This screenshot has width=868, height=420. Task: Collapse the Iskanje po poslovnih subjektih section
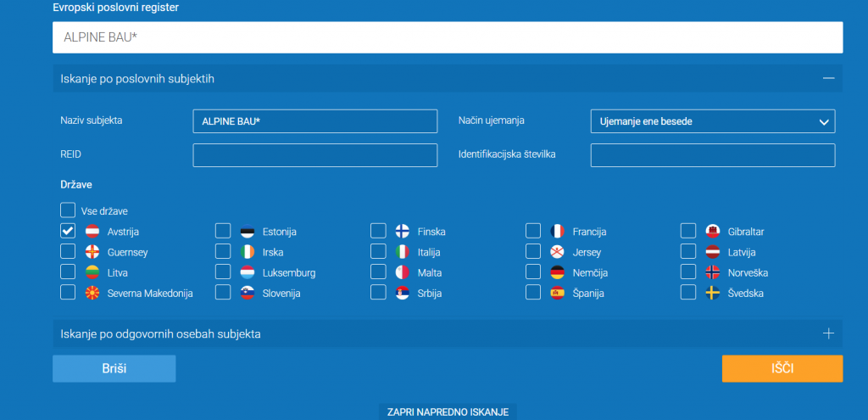(x=827, y=78)
